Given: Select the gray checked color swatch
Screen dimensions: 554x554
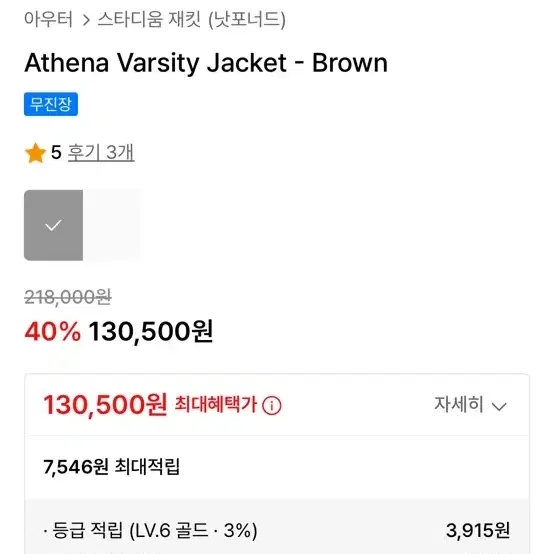Looking at the screenshot, I should click(x=53, y=225).
